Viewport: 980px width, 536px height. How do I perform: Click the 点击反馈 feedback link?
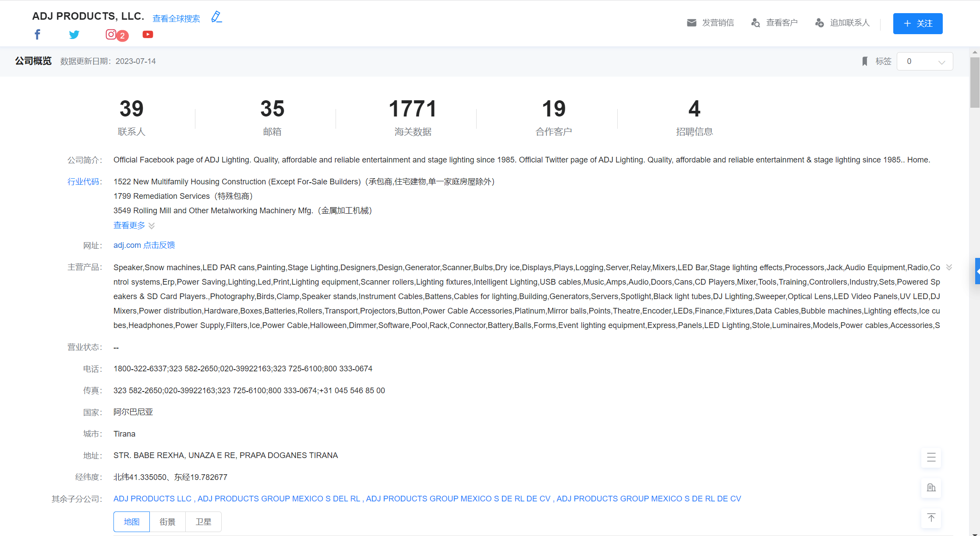coord(159,245)
